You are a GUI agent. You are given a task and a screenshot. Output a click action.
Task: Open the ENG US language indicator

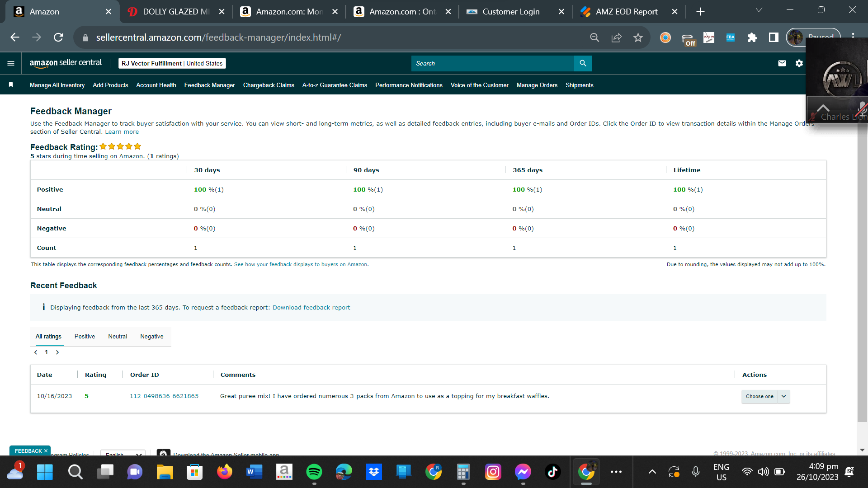point(722,472)
